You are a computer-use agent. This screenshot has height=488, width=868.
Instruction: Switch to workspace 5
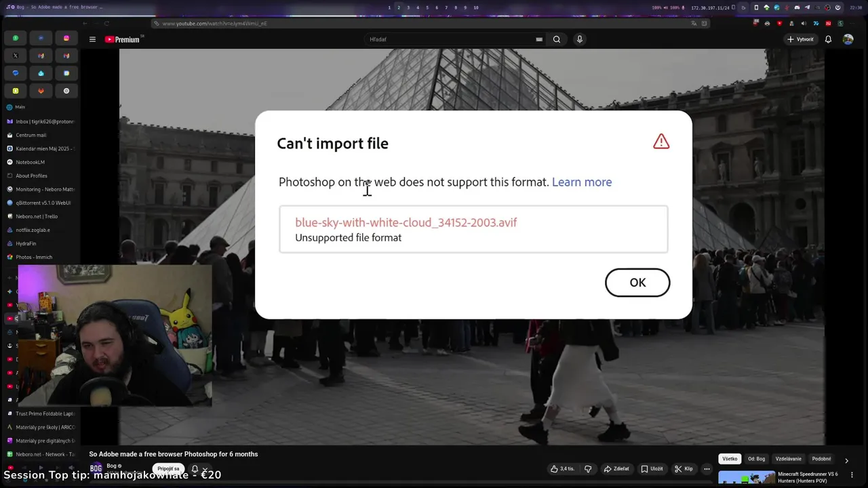pos(427,7)
